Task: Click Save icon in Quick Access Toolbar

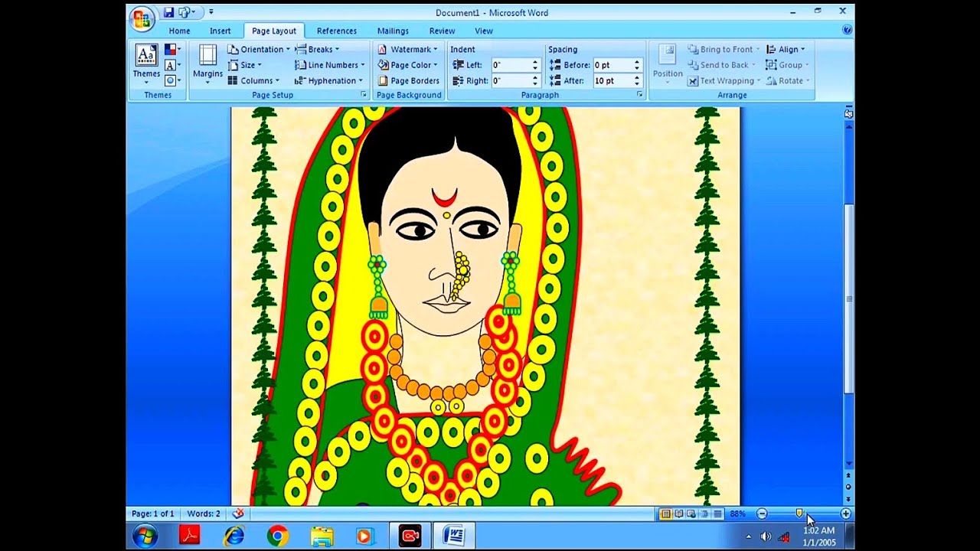Action: 168,12
